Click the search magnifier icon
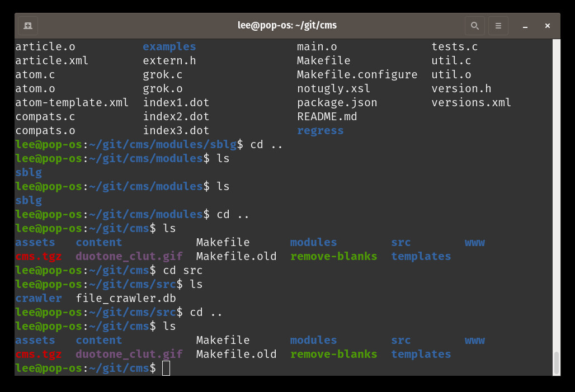 pos(474,26)
